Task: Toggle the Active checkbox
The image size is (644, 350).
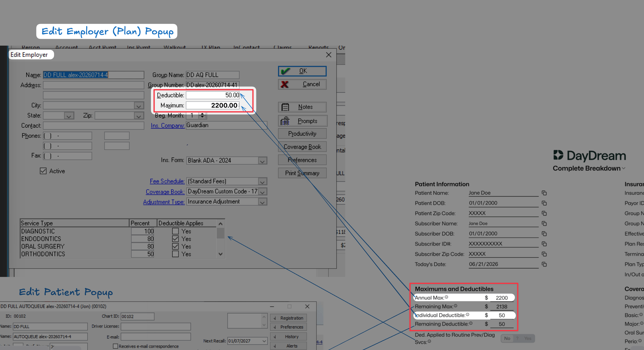Action: click(x=43, y=171)
